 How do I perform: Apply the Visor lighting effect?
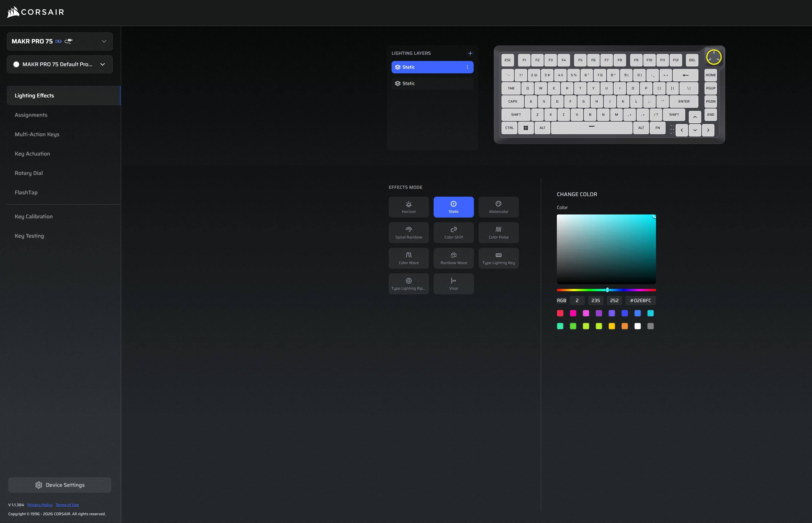[454, 284]
